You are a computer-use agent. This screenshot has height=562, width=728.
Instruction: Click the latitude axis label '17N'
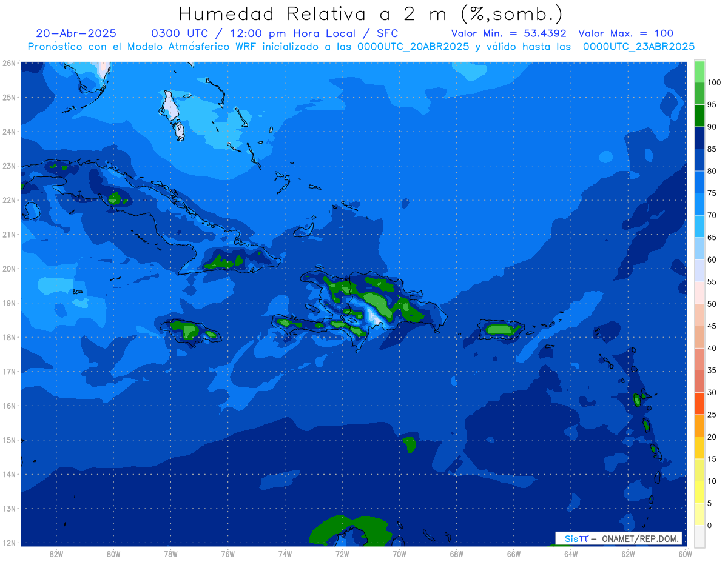click(9, 372)
